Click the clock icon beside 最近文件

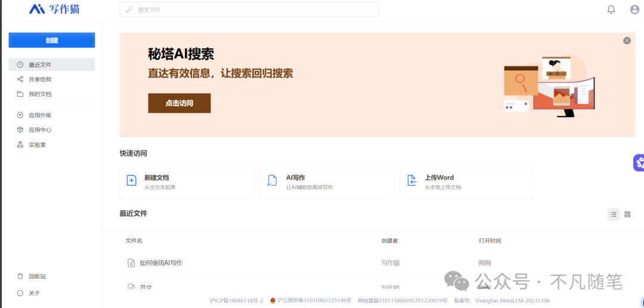pos(20,64)
